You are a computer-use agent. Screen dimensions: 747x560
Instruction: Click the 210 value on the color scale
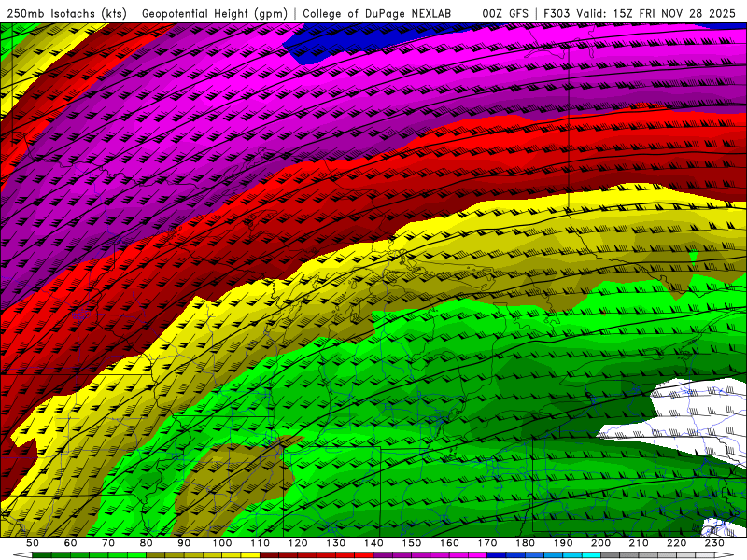coord(639,543)
